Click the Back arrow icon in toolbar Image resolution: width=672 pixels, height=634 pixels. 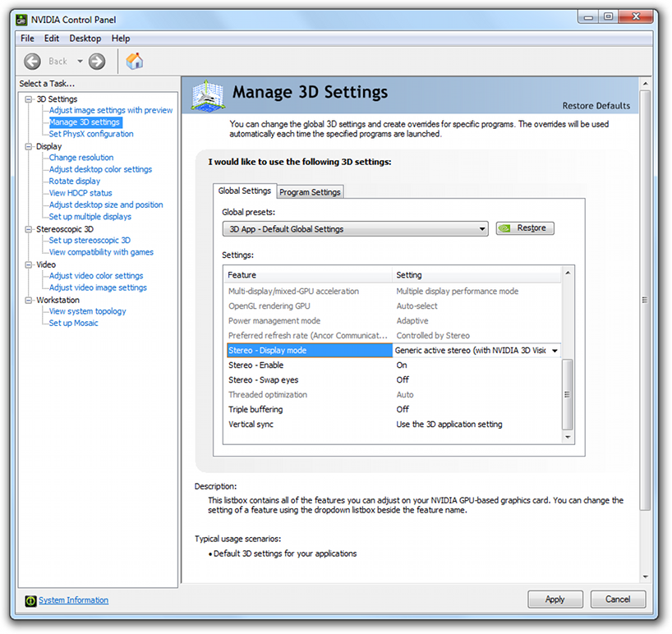[32, 62]
